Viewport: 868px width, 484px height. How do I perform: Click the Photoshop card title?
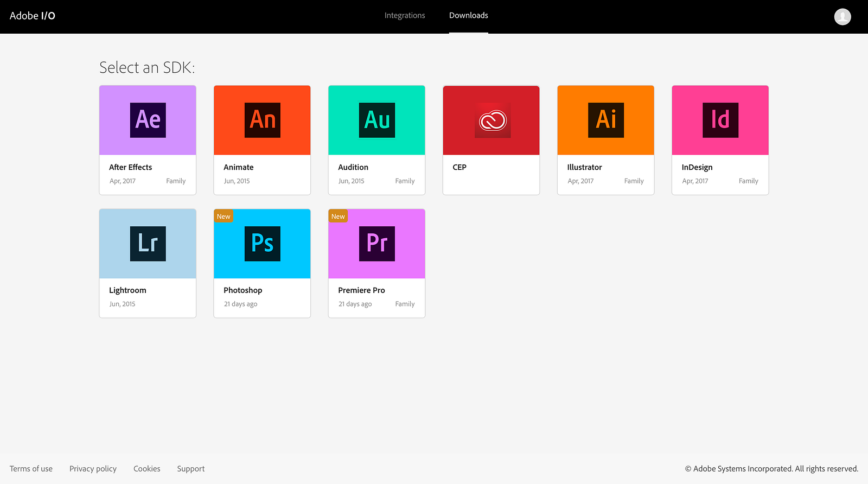click(x=243, y=290)
